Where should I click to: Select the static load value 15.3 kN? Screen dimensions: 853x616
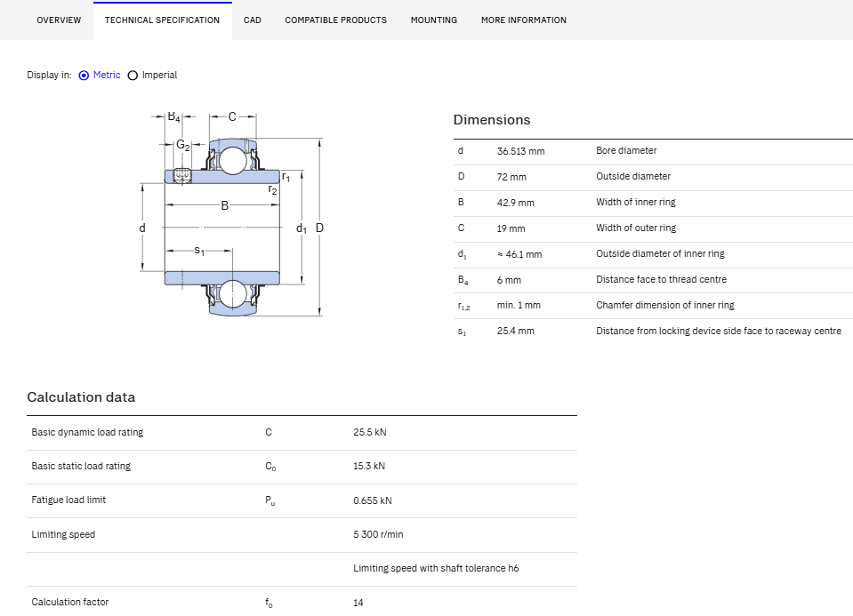click(369, 466)
